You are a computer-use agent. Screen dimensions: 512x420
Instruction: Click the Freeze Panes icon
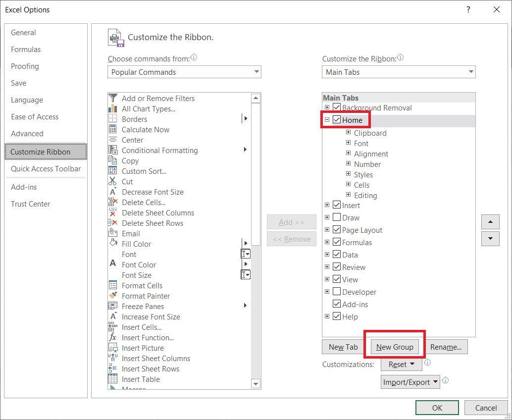(113, 306)
